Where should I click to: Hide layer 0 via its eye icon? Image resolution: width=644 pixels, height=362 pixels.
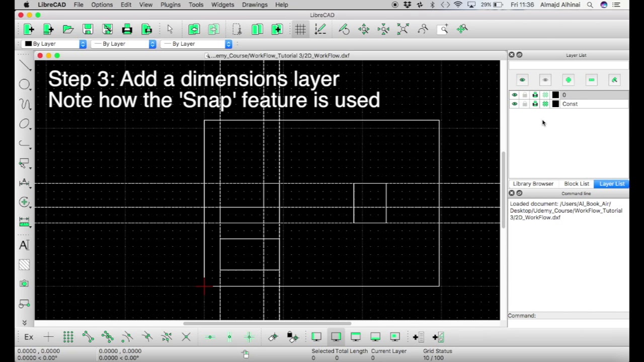[x=514, y=95]
